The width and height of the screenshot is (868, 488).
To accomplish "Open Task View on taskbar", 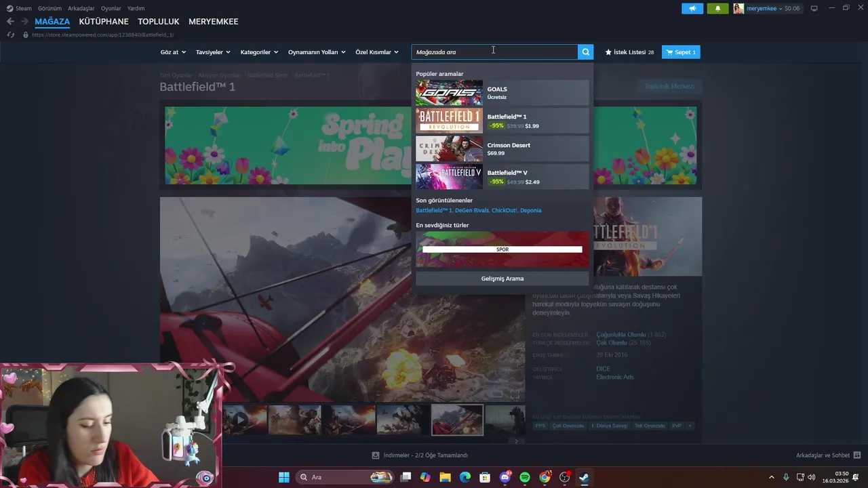I will point(406,477).
